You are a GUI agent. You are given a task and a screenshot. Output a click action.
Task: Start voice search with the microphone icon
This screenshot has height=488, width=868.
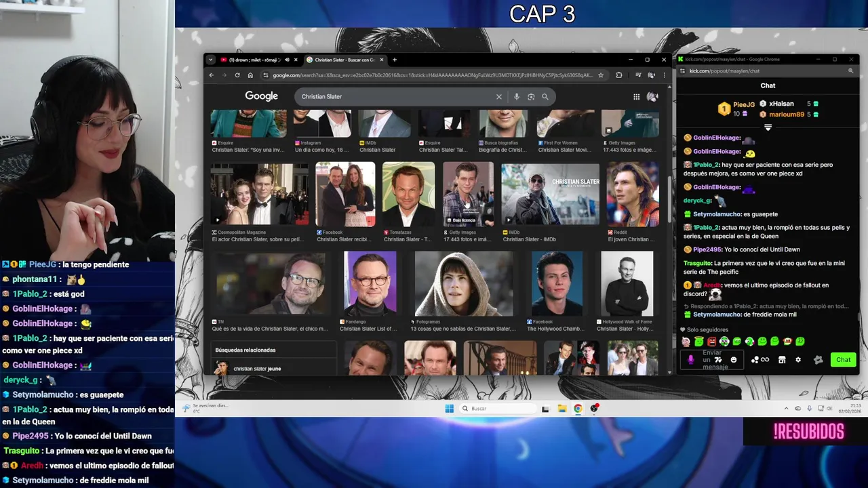517,97
